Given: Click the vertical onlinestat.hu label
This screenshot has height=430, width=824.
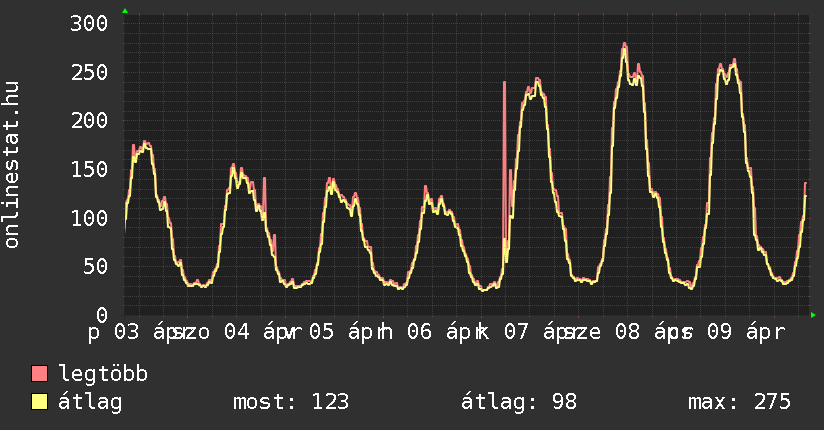Looking at the screenshot, I should [12, 166].
